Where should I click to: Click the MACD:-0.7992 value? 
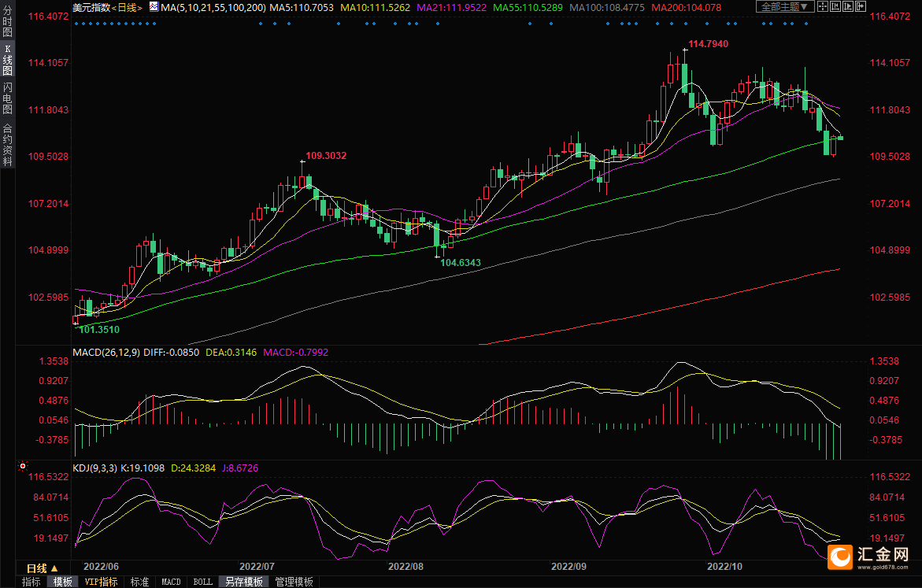pos(296,352)
